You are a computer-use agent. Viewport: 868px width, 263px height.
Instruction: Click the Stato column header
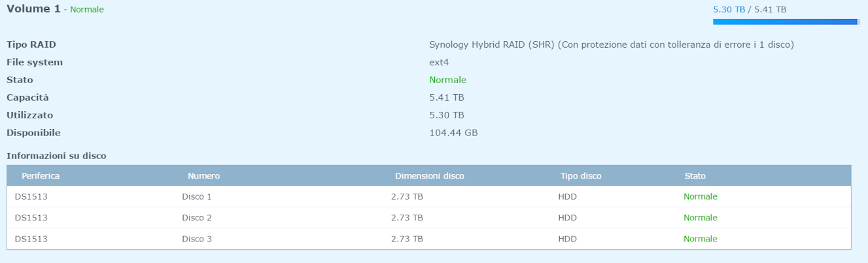click(x=695, y=176)
